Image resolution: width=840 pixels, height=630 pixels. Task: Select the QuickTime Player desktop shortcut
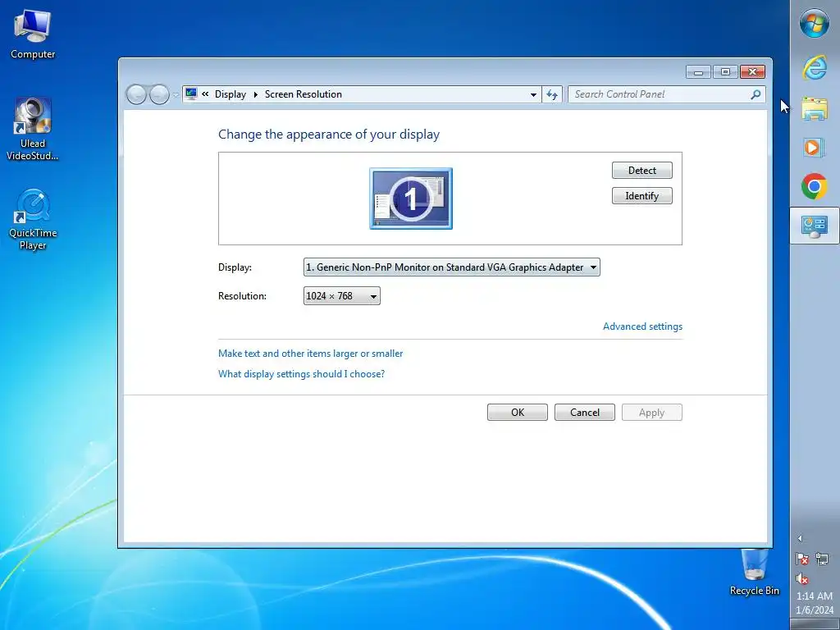[33, 219]
